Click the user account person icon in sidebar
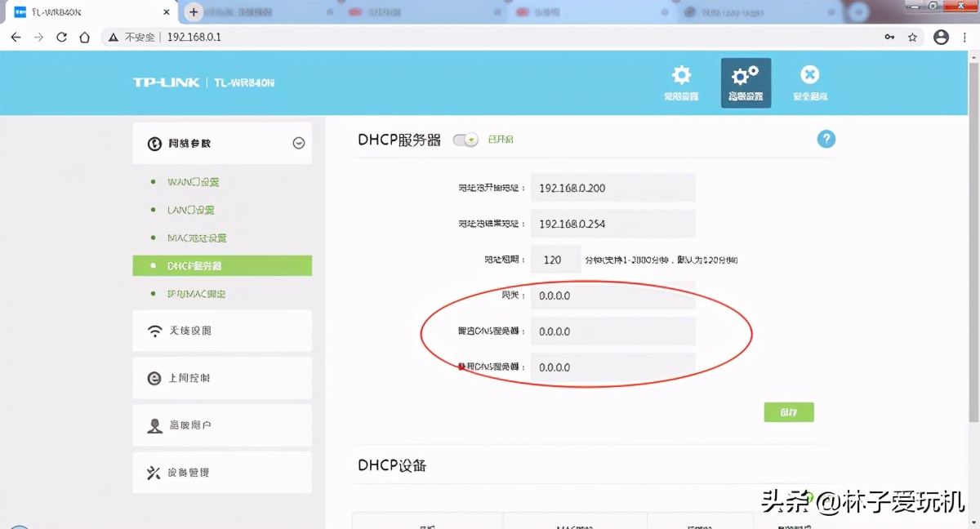980x529 pixels. pos(156,425)
